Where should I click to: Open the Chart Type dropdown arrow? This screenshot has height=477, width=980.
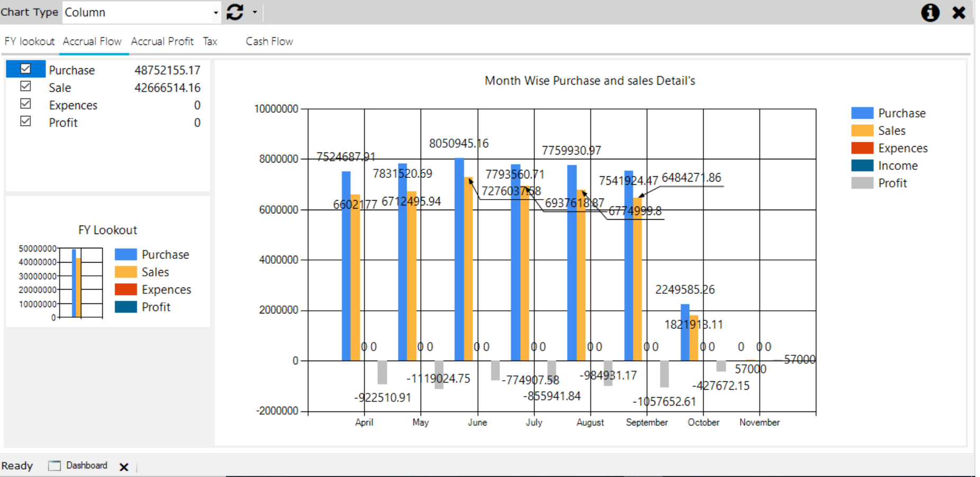(x=215, y=12)
